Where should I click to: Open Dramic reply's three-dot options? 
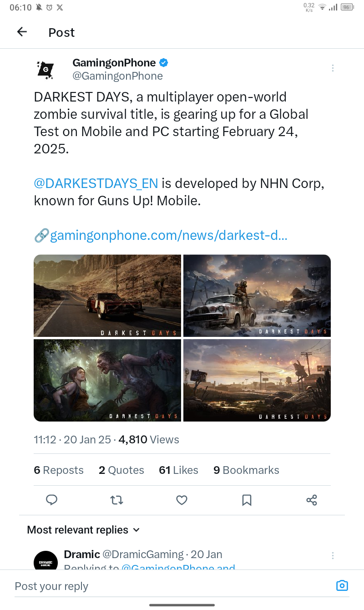pos(333,555)
